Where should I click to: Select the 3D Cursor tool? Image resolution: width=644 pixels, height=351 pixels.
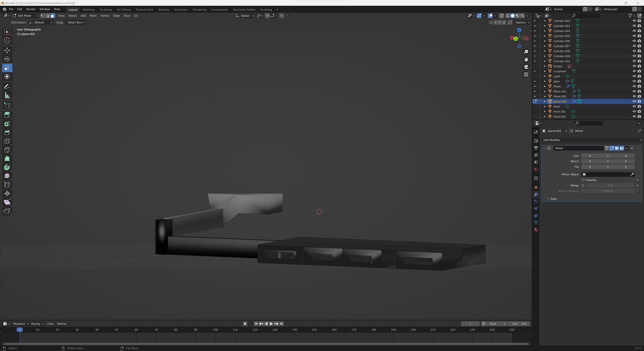pyautogui.click(x=7, y=41)
